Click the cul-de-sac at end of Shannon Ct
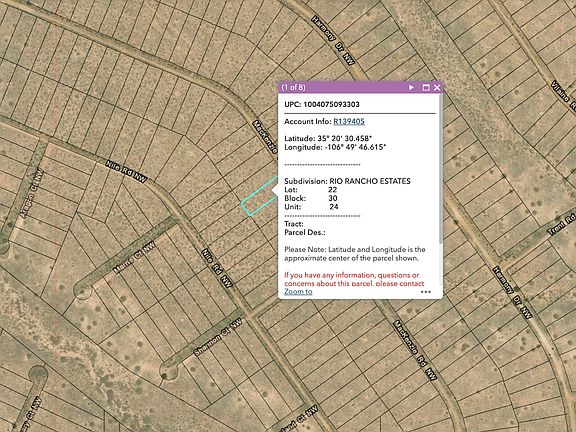 [169, 371]
